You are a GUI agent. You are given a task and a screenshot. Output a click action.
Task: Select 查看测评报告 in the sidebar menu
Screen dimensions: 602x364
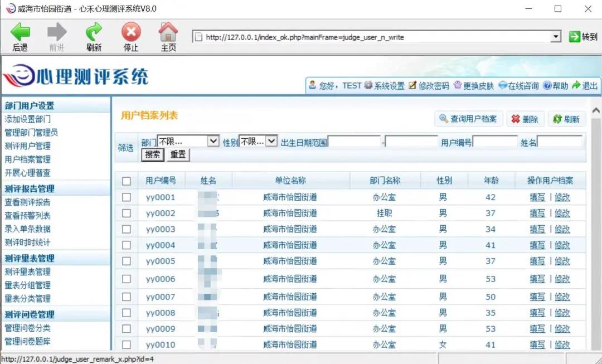(x=28, y=202)
